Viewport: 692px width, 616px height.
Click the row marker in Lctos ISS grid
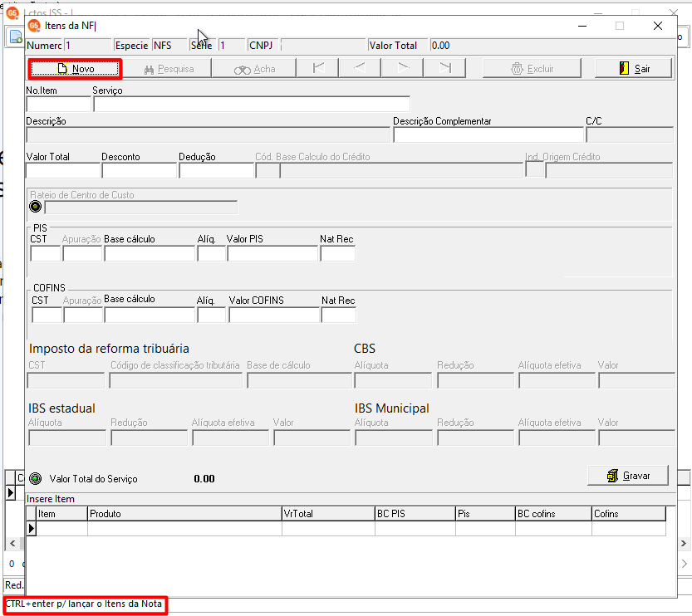point(10,492)
